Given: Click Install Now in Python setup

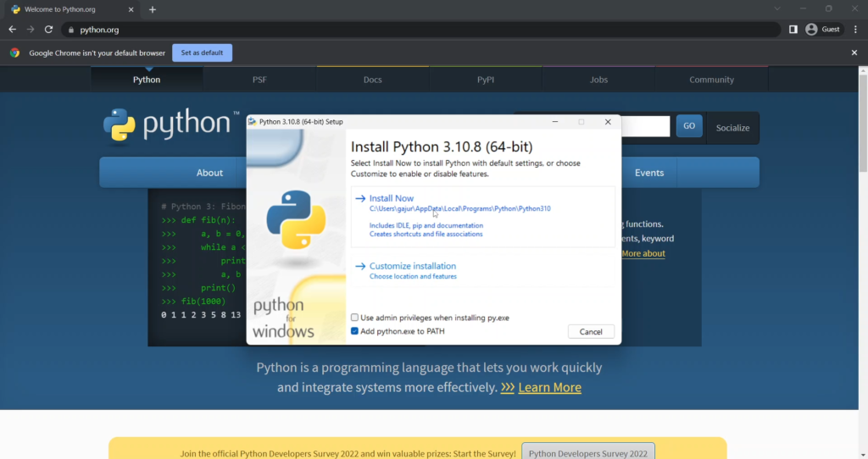Looking at the screenshot, I should point(482,216).
